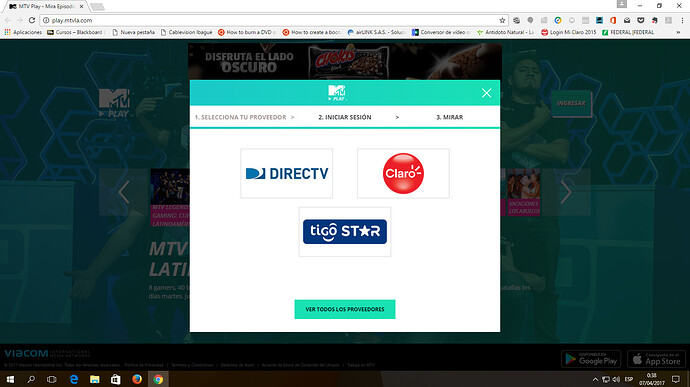Click the mail extension icon in toolbar

click(x=627, y=20)
